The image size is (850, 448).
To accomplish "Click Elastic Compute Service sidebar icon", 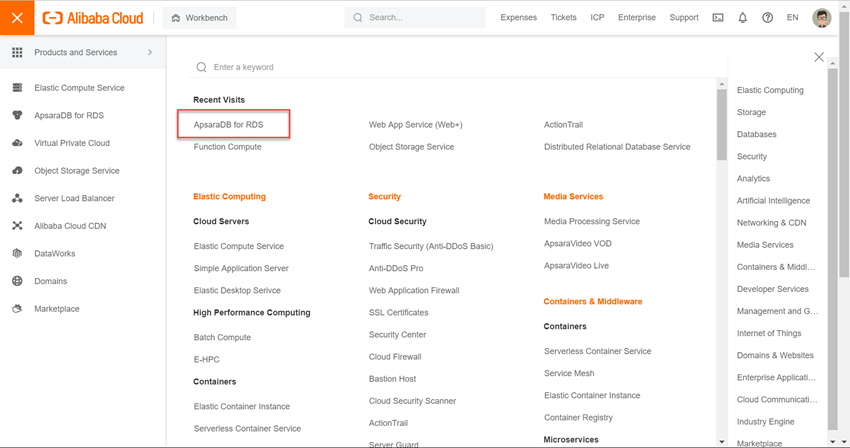I will [x=17, y=87].
